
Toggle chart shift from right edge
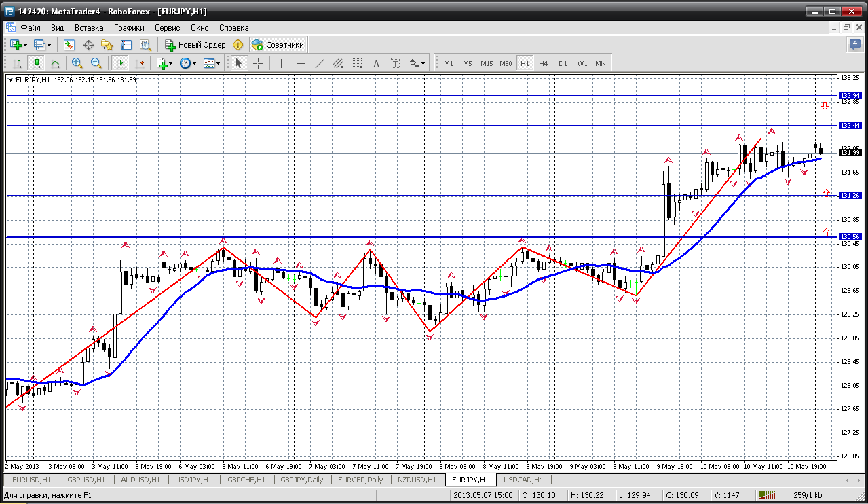tap(139, 63)
